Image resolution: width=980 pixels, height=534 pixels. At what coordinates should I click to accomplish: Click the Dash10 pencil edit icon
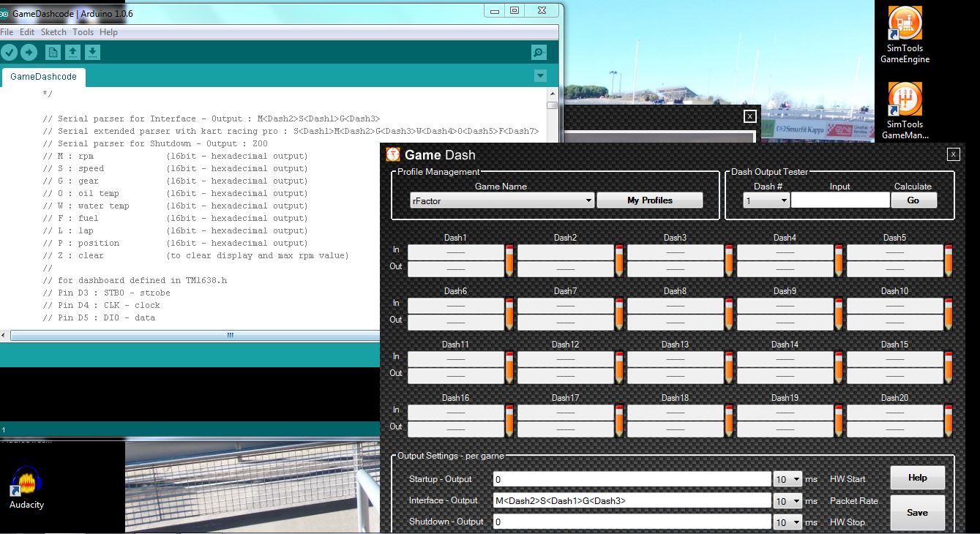click(x=949, y=314)
